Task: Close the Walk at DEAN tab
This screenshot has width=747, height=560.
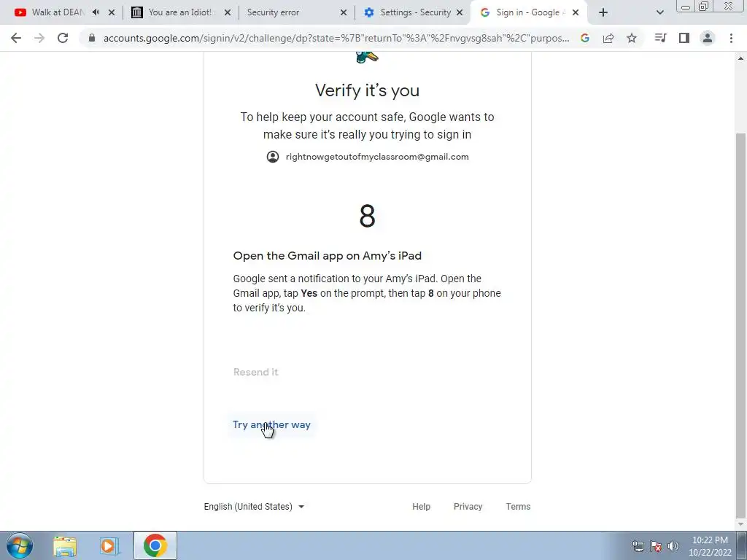Action: click(112, 13)
